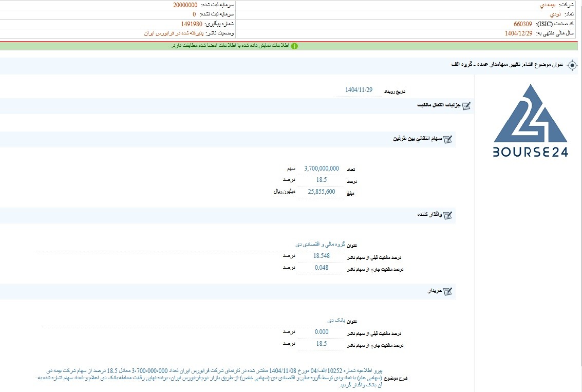Click the شرح موضوع description paragraph
This screenshot has width=582, height=392.
210,378
